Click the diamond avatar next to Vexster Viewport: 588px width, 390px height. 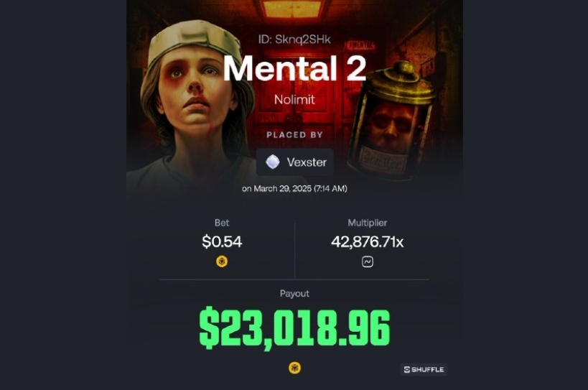[273, 162]
